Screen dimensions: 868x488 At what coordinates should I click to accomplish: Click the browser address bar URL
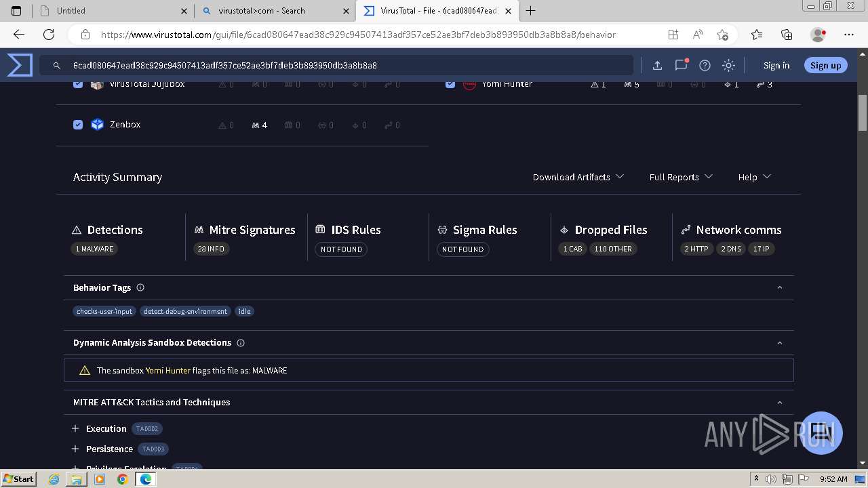pyautogui.click(x=358, y=35)
